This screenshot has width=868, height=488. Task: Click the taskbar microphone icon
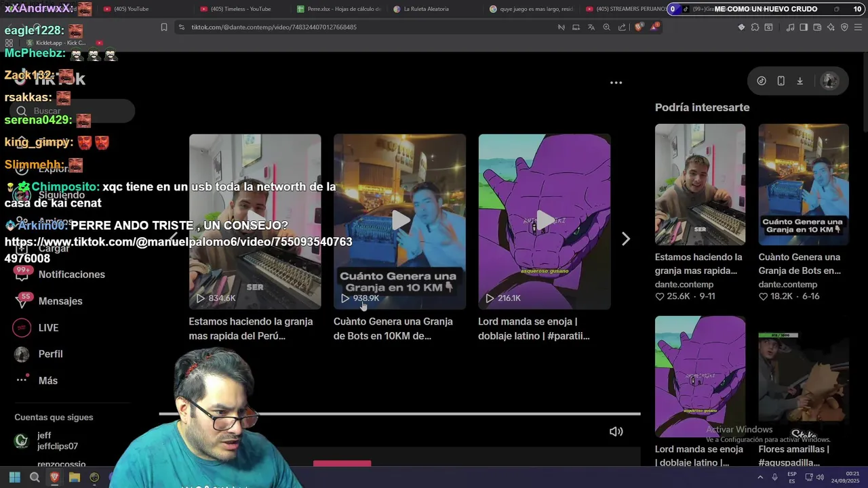click(775, 477)
